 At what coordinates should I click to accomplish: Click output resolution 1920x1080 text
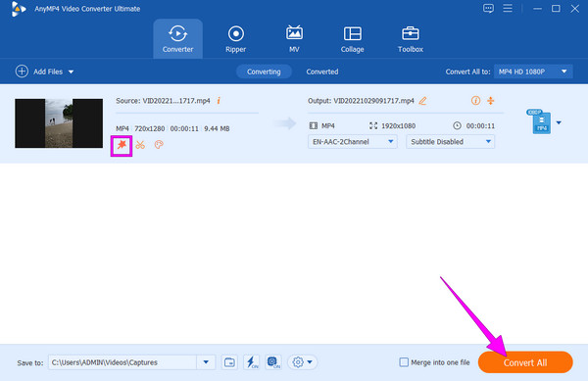[x=398, y=126]
